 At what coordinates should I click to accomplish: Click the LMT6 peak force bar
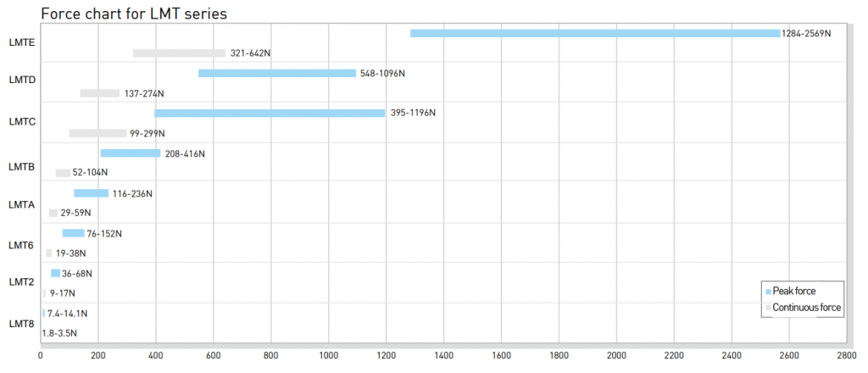coord(74,233)
